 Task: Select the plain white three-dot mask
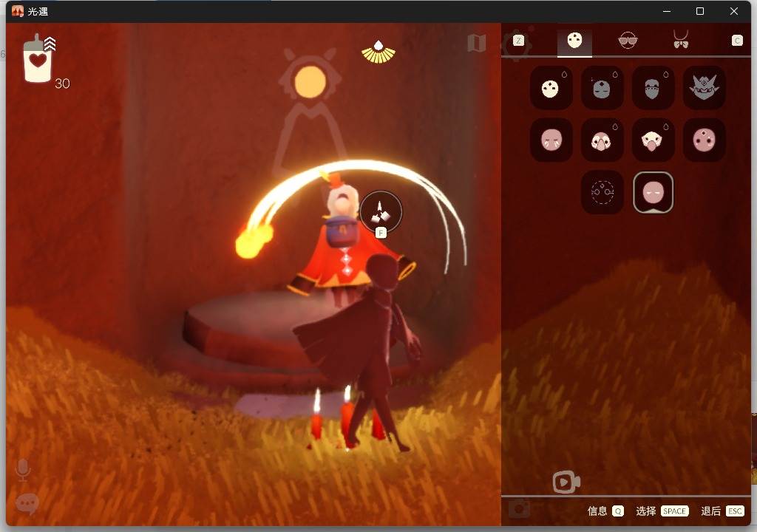pyautogui.click(x=551, y=88)
